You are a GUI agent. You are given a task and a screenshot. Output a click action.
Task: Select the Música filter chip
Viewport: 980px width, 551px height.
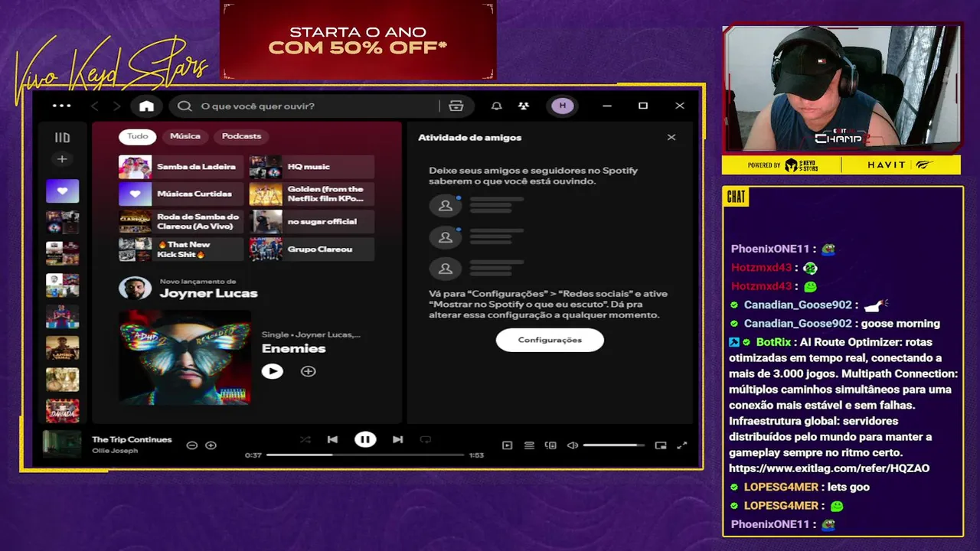[185, 136]
